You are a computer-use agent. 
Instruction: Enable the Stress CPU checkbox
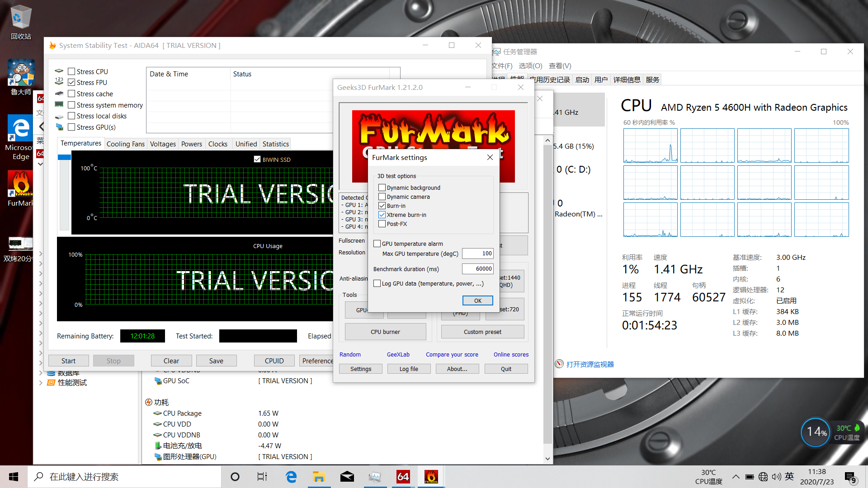[71, 71]
